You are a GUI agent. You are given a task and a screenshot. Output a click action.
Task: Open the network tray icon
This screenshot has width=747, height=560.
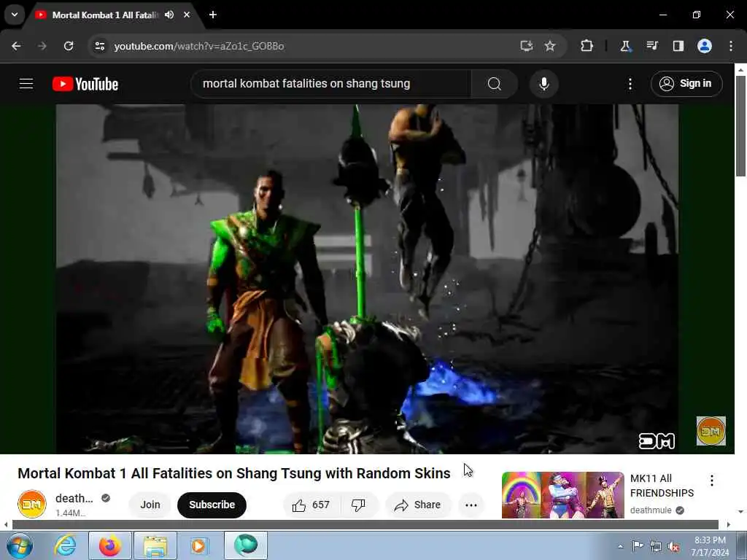click(x=656, y=546)
